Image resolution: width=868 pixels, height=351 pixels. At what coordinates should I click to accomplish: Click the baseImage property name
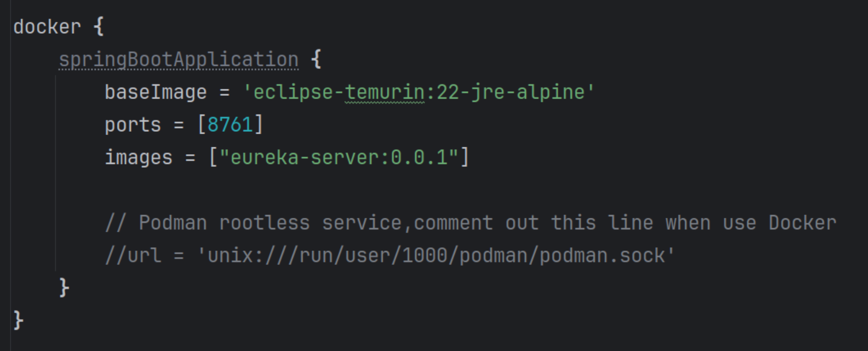[155, 93]
